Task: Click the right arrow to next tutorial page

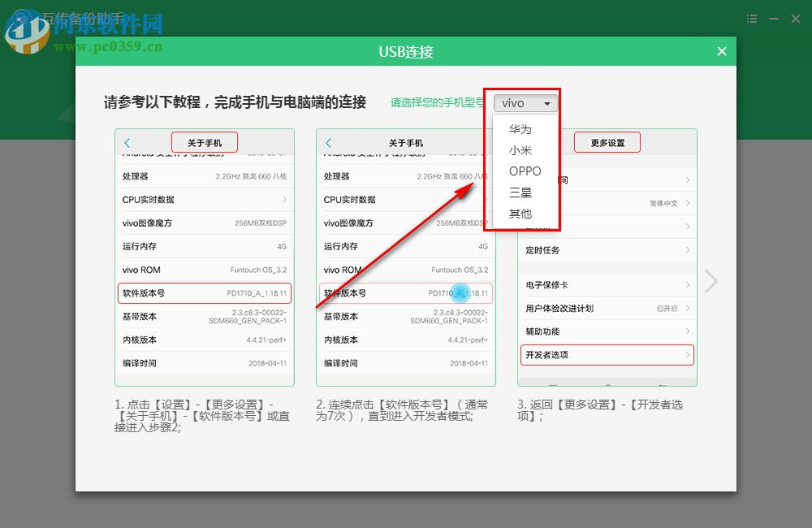Action: point(710,280)
